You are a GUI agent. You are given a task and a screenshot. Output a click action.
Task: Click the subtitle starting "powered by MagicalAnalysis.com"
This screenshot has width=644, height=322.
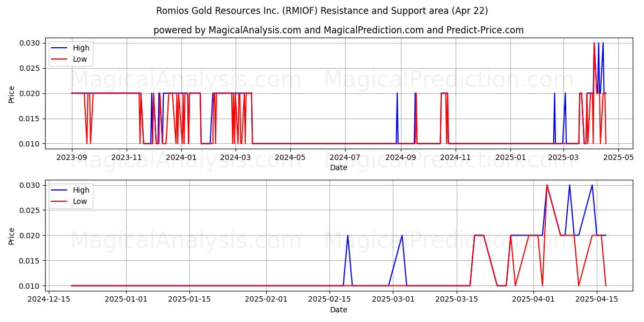pos(338,30)
